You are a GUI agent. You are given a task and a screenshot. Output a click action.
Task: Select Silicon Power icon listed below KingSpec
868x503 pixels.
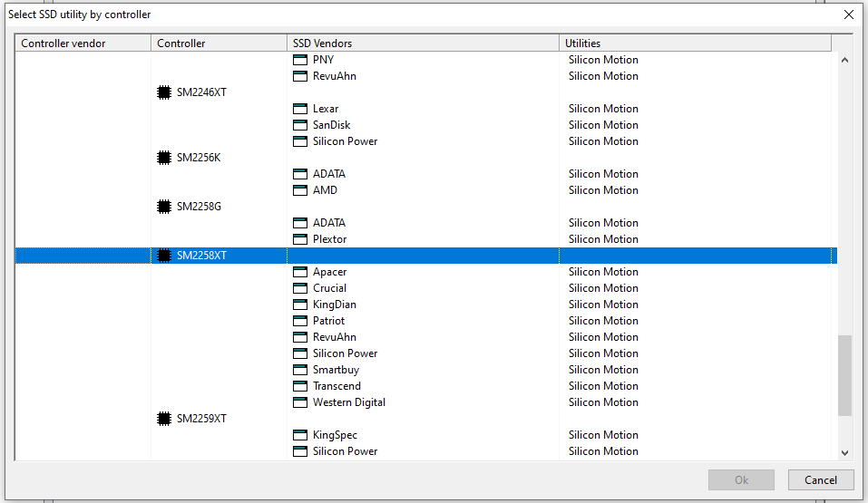(300, 451)
